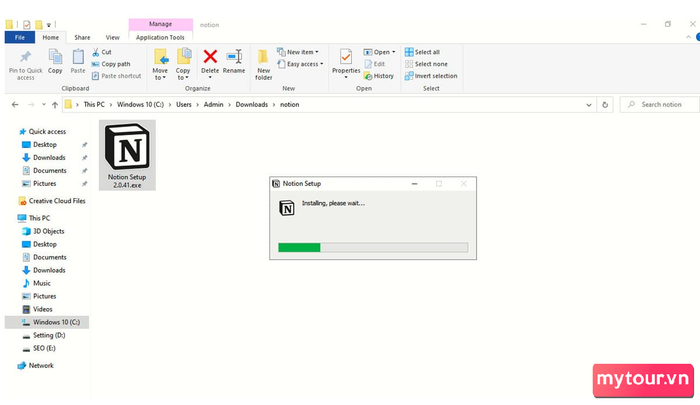The width and height of the screenshot is (700, 405).
Task: Open Network in navigation pane
Action: [41, 366]
